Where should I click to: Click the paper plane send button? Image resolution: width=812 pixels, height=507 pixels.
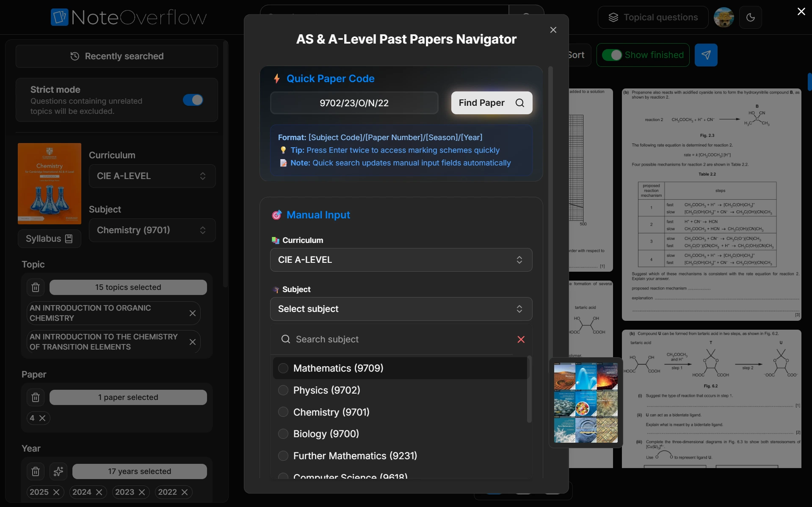706,55
